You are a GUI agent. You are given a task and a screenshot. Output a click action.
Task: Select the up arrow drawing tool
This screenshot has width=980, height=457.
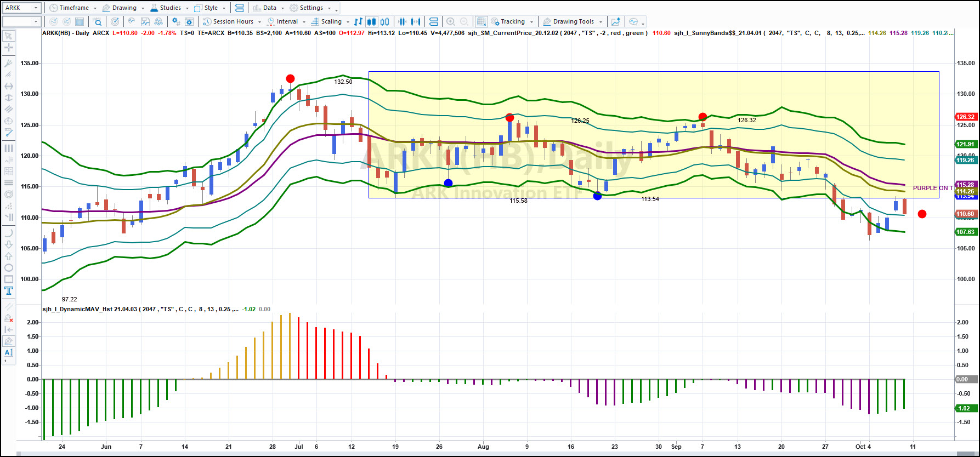tap(9, 256)
